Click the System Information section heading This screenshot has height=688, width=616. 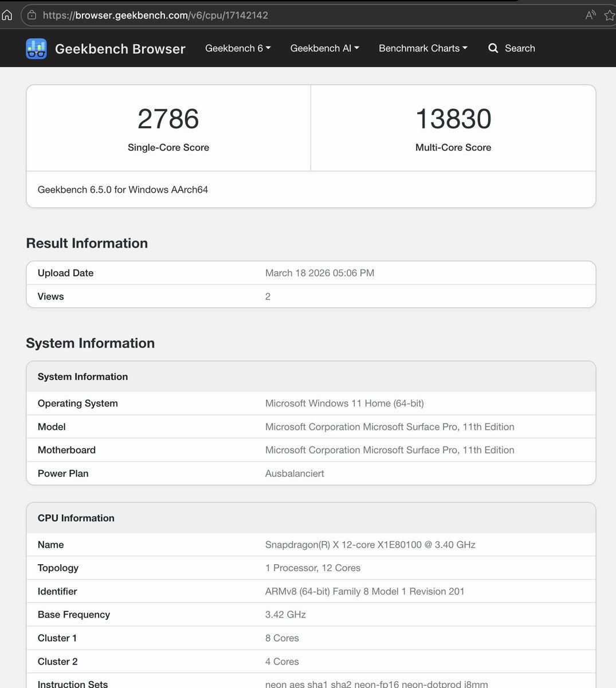(90, 343)
